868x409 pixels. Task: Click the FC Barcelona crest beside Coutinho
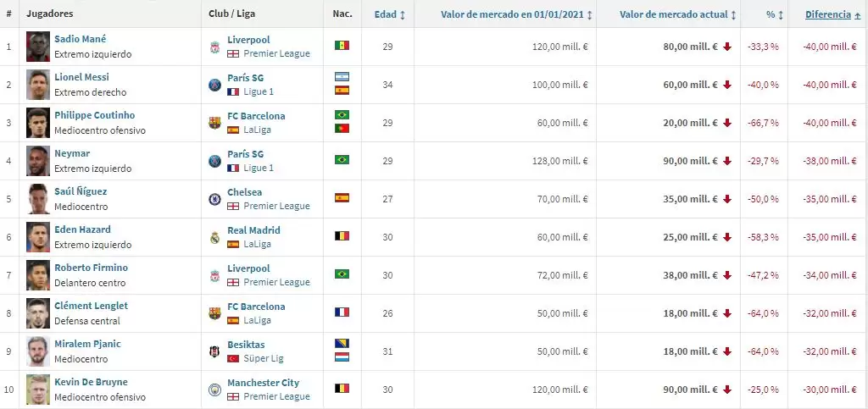point(214,123)
